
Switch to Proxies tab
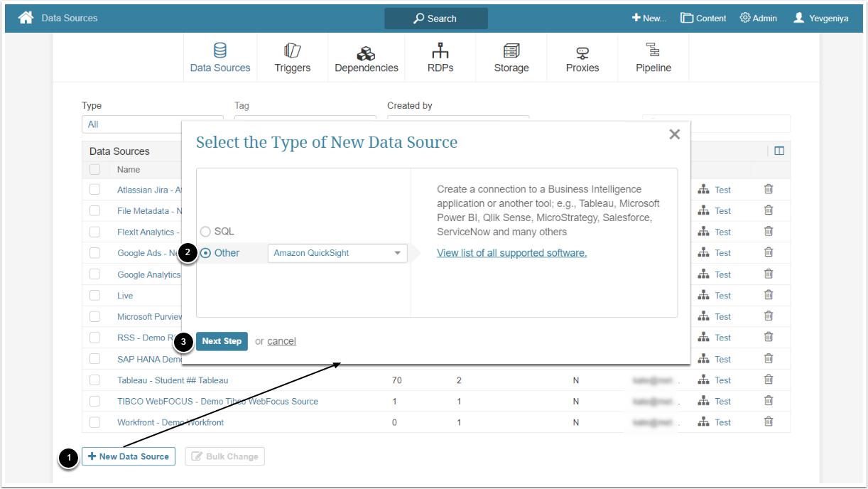pos(582,58)
